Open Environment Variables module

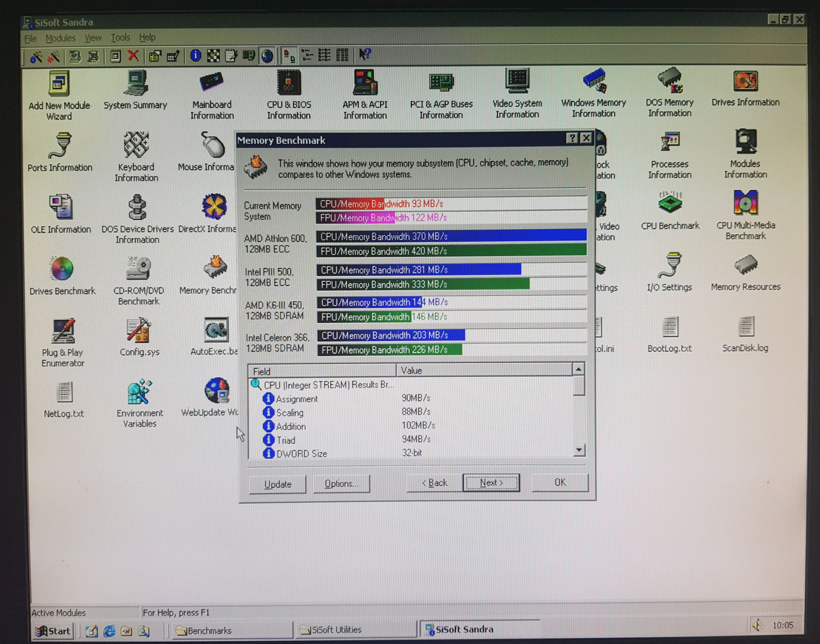(140, 404)
